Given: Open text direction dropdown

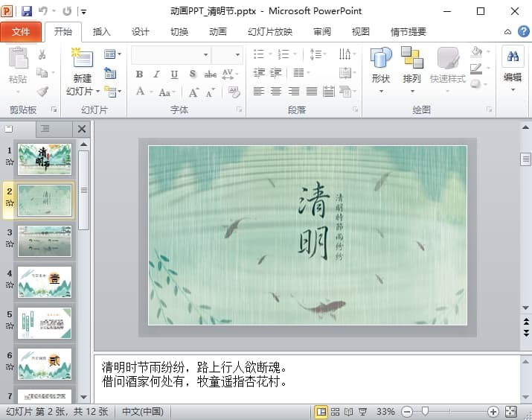Looking at the screenshot, I should point(347,54).
